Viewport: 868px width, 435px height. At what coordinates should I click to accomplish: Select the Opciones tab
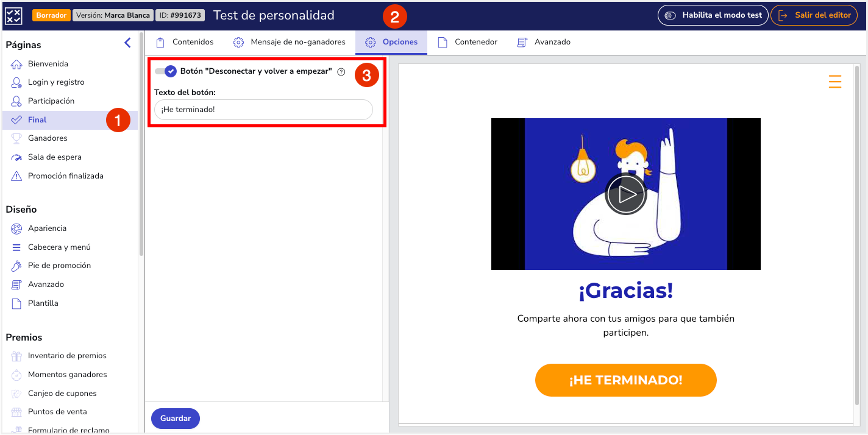click(391, 43)
